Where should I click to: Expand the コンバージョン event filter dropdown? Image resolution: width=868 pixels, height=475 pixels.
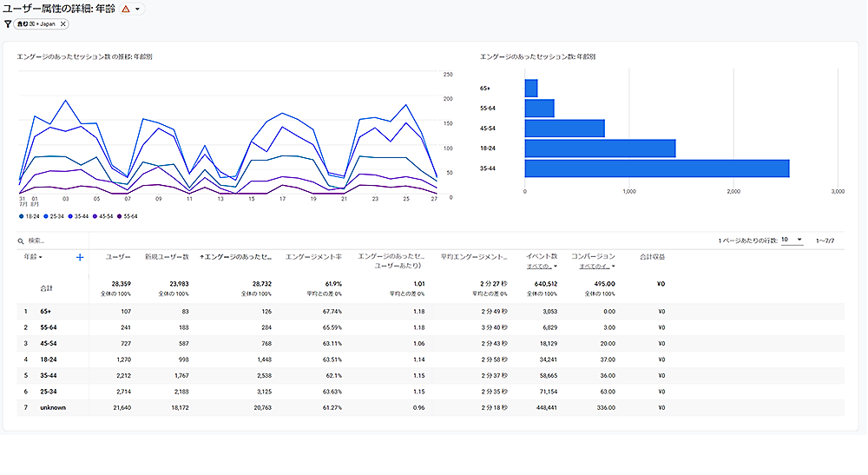click(x=598, y=267)
